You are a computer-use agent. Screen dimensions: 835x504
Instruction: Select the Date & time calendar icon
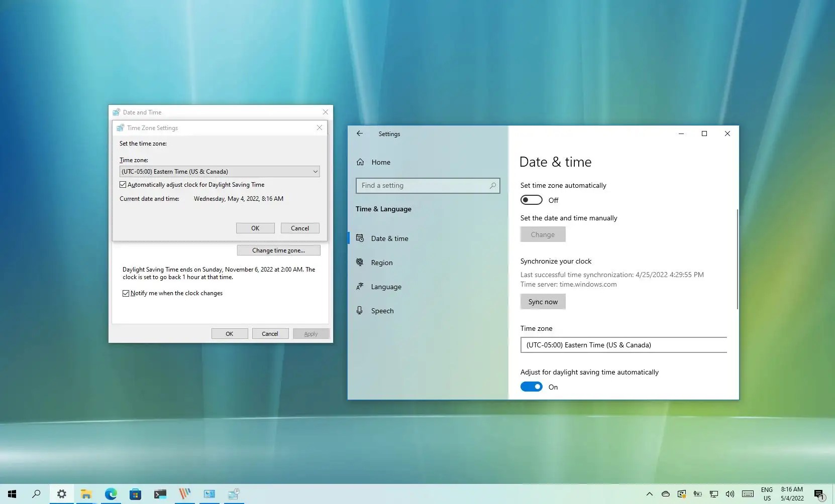coord(360,238)
